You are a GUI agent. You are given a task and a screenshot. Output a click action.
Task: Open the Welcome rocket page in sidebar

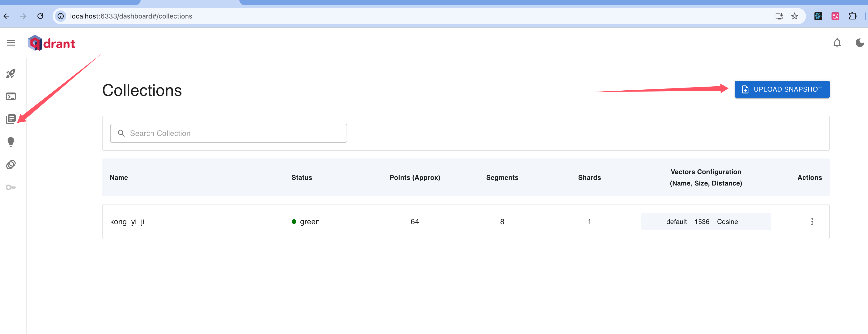(11, 74)
